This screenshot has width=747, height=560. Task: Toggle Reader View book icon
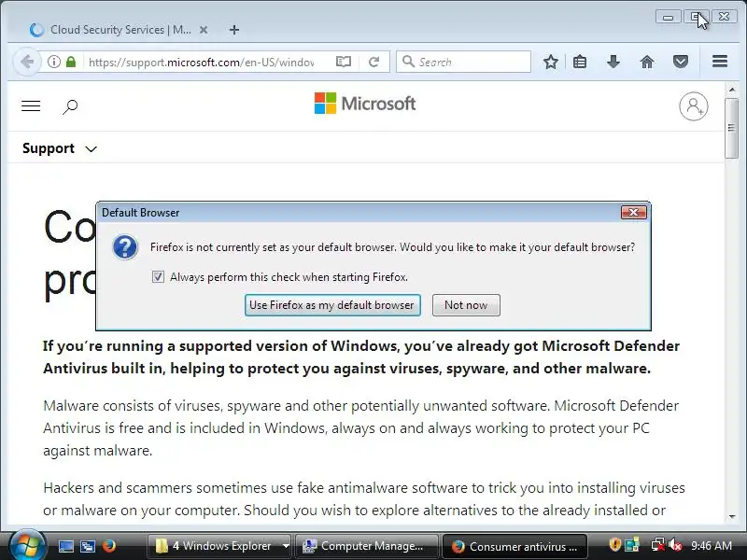[343, 62]
